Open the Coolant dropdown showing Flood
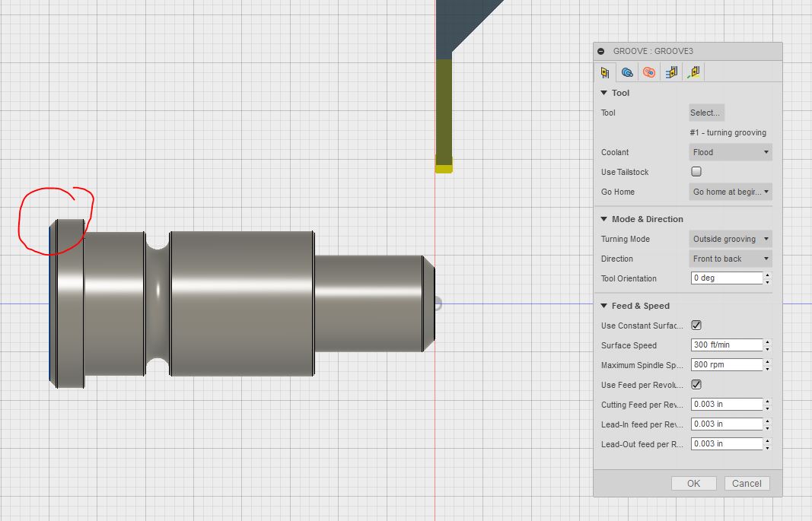 click(729, 152)
